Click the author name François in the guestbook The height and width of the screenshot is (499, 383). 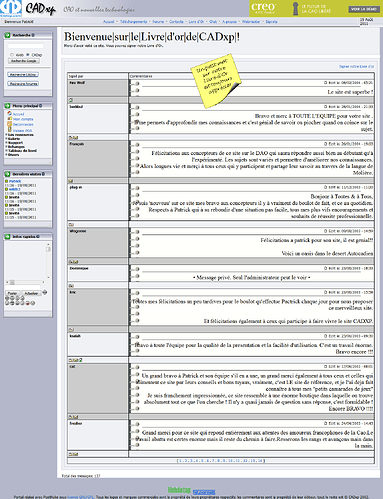(x=77, y=144)
